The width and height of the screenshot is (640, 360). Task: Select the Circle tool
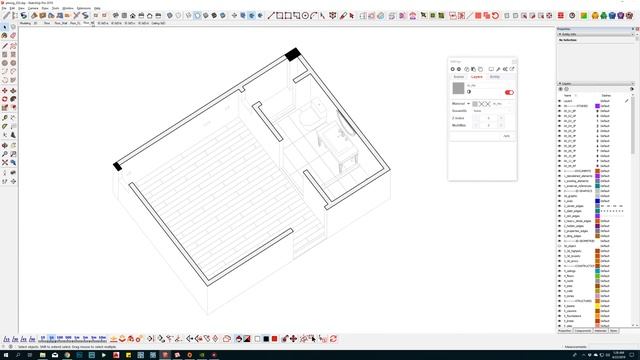click(x=4, y=63)
